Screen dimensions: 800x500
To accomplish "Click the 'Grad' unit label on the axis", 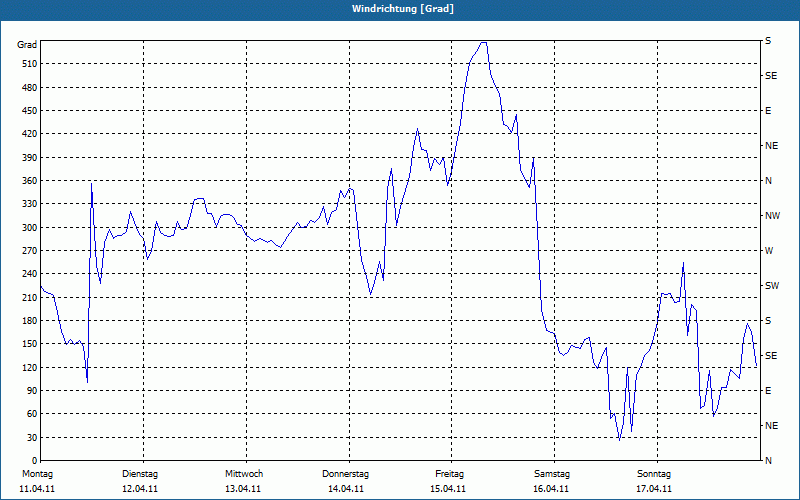I will click(x=27, y=45).
